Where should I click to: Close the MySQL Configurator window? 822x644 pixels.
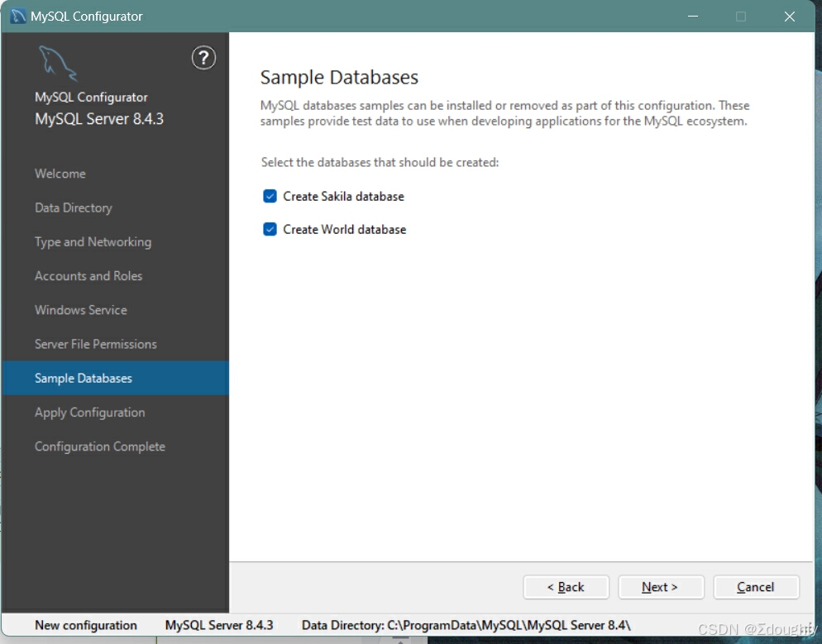click(x=790, y=17)
